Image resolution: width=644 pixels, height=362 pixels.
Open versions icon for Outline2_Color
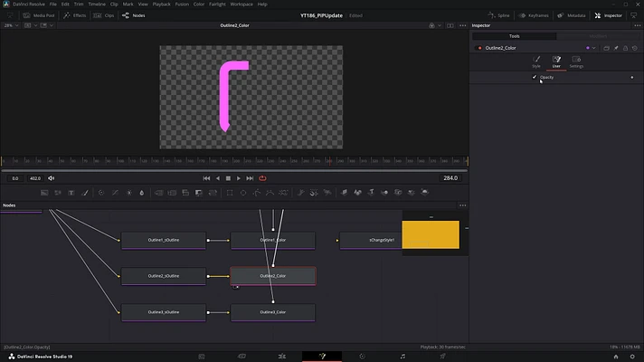(606, 48)
